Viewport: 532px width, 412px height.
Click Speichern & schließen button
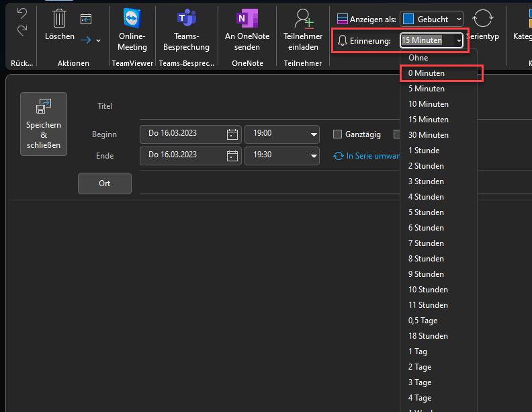pyautogui.click(x=44, y=124)
